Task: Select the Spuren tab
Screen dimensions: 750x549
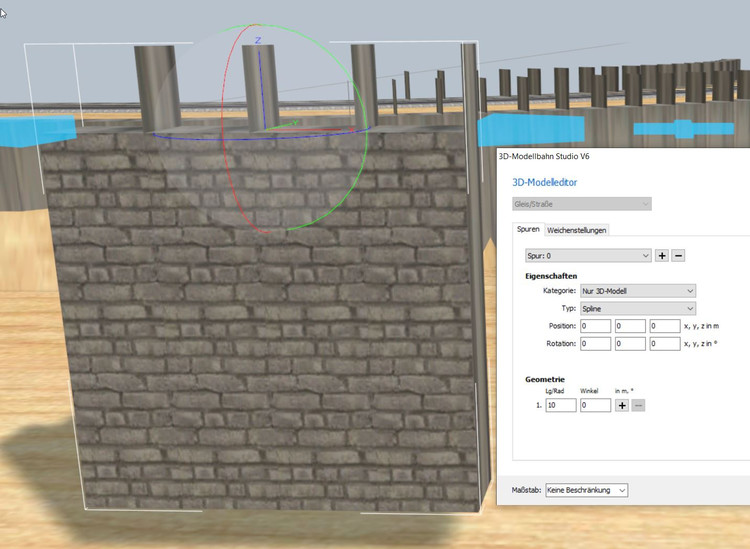Action: coord(528,230)
